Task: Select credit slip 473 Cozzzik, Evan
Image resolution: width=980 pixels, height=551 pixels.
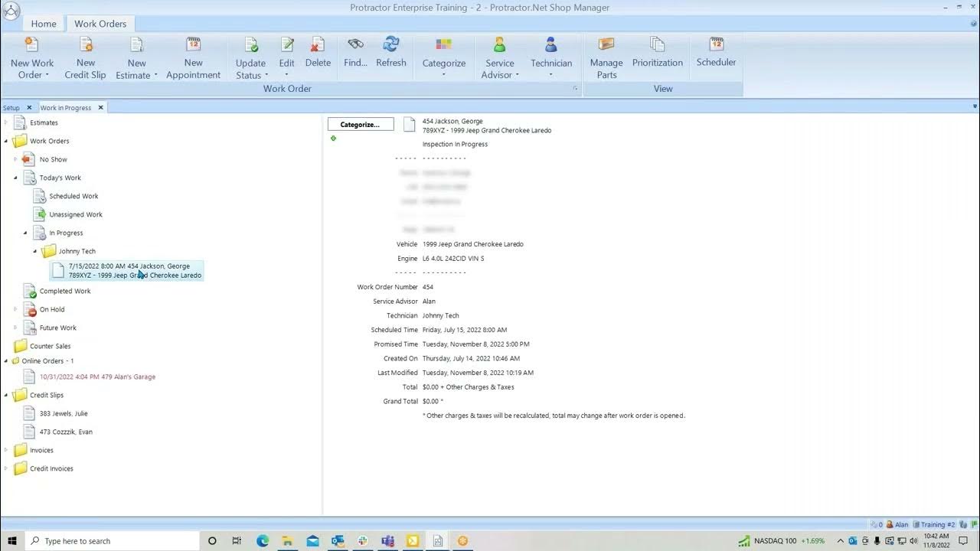Action: [66, 432]
